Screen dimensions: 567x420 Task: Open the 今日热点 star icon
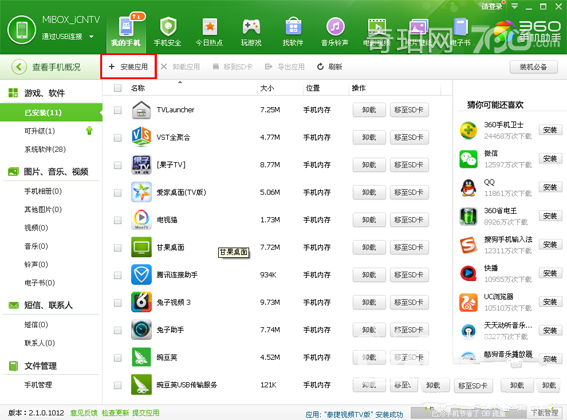[x=210, y=27]
